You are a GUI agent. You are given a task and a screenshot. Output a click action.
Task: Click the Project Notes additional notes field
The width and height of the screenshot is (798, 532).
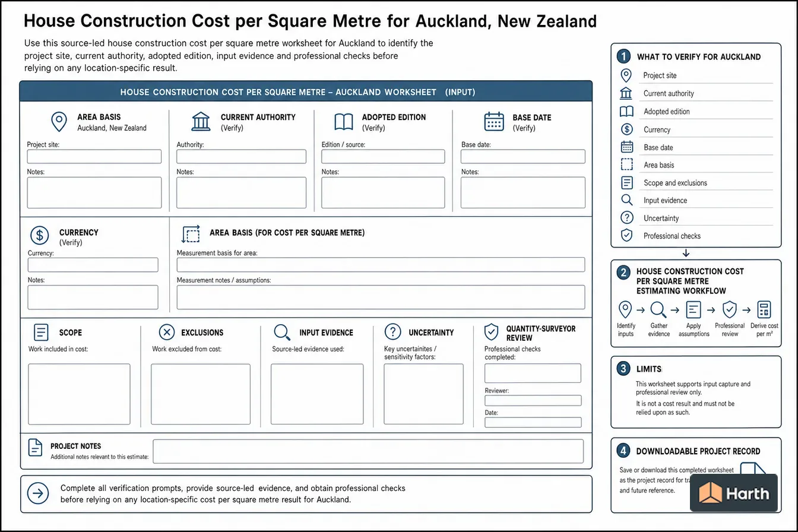tap(368, 451)
